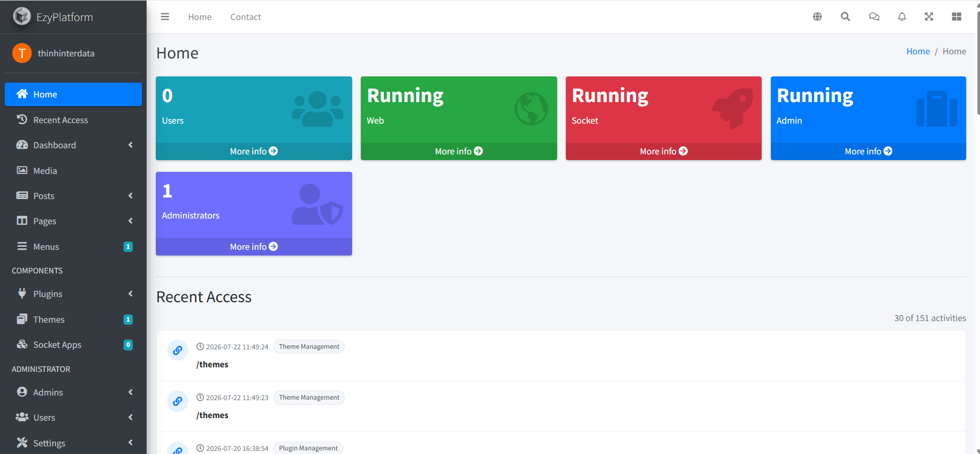Click the EzyPlatform logo icon

[22, 16]
